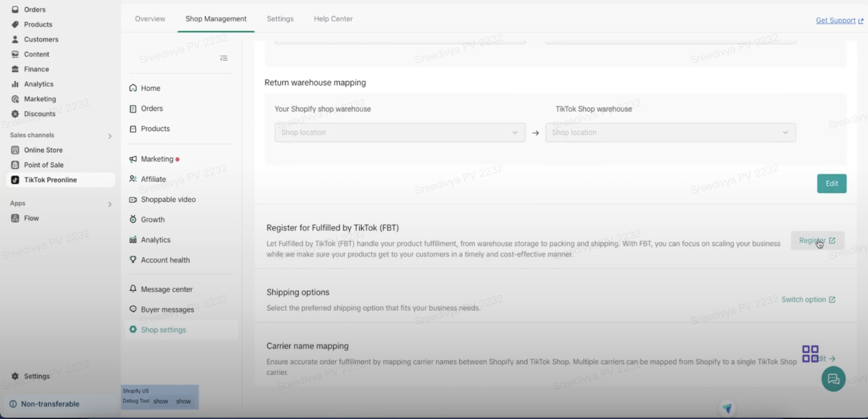Click the green Edit button
The height and width of the screenshot is (419, 868).
pyautogui.click(x=831, y=183)
